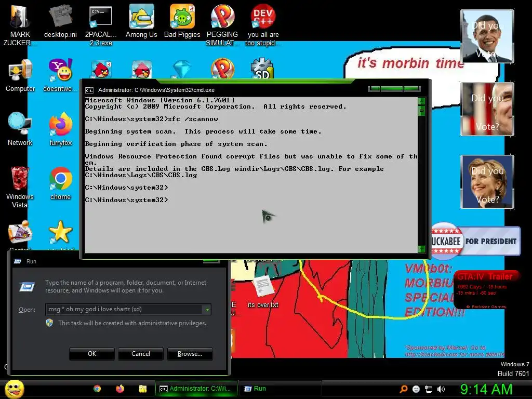Click Browse... in the Run dialog
This screenshot has height=399, width=532.
(x=190, y=353)
